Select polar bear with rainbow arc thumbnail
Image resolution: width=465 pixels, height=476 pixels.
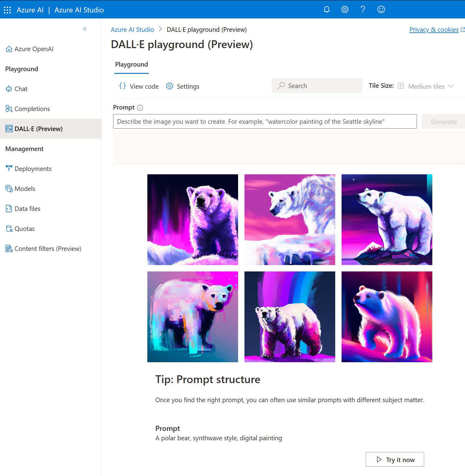click(x=290, y=317)
